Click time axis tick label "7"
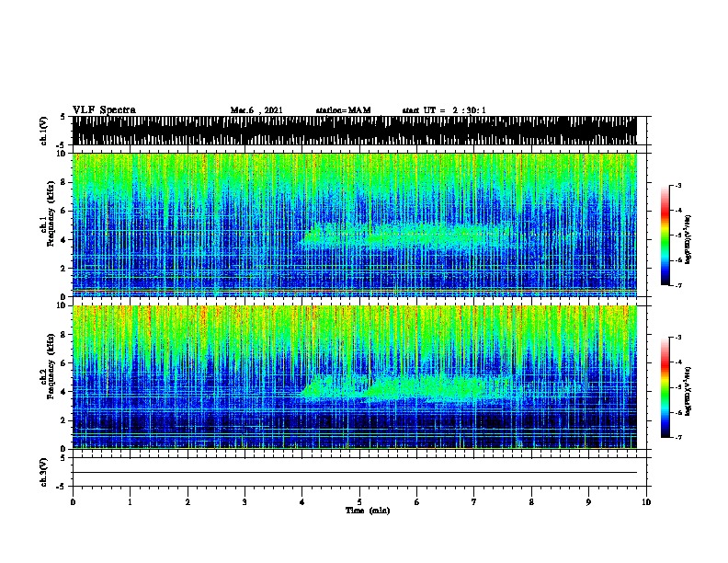This screenshot has height=563, width=728. coord(474,501)
